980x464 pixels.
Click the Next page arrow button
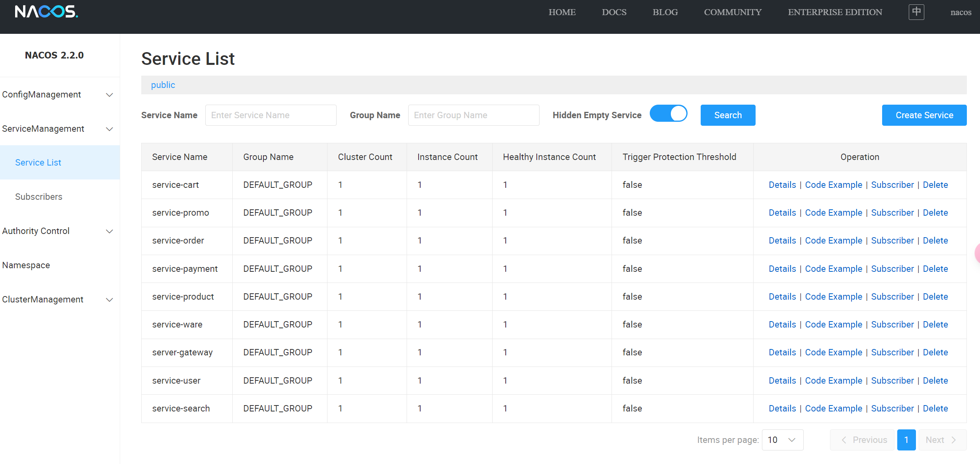(942, 440)
